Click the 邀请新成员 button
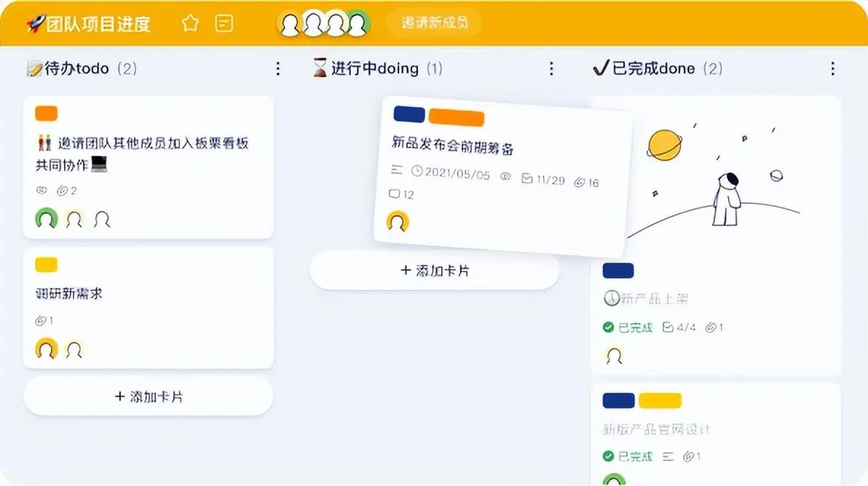This screenshot has height=486, width=868. click(435, 23)
